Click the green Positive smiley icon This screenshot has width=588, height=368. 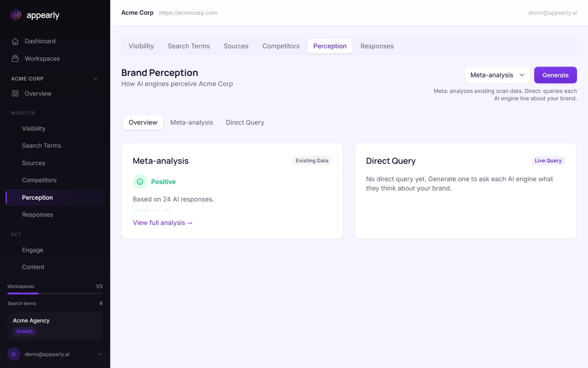pos(140,182)
